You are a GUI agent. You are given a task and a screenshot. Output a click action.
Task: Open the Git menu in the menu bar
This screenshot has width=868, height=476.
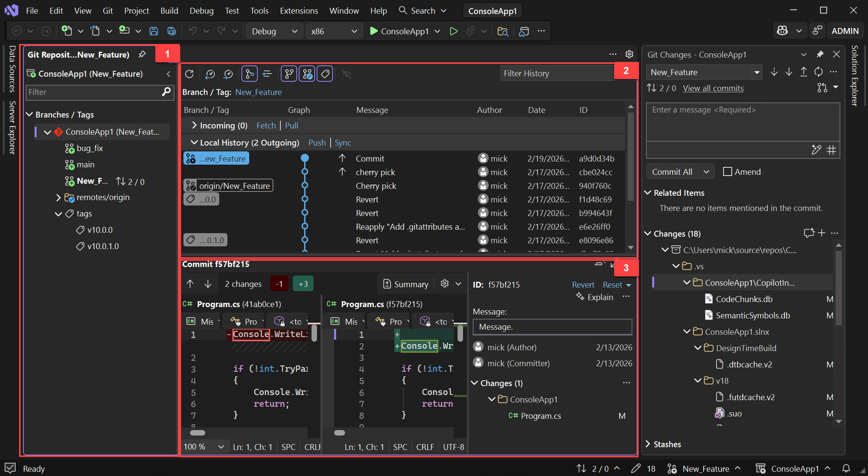point(107,11)
